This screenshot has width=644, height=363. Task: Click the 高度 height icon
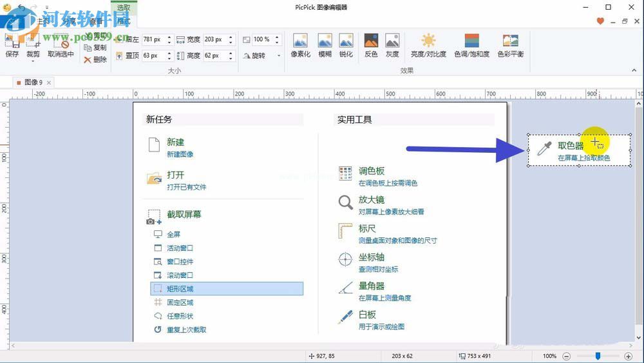180,55
